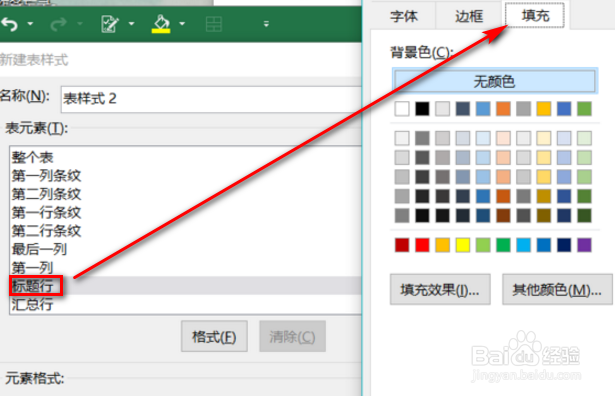Pick the yellow standard color swatch
Image resolution: width=615 pixels, height=396 pixels.
click(463, 245)
